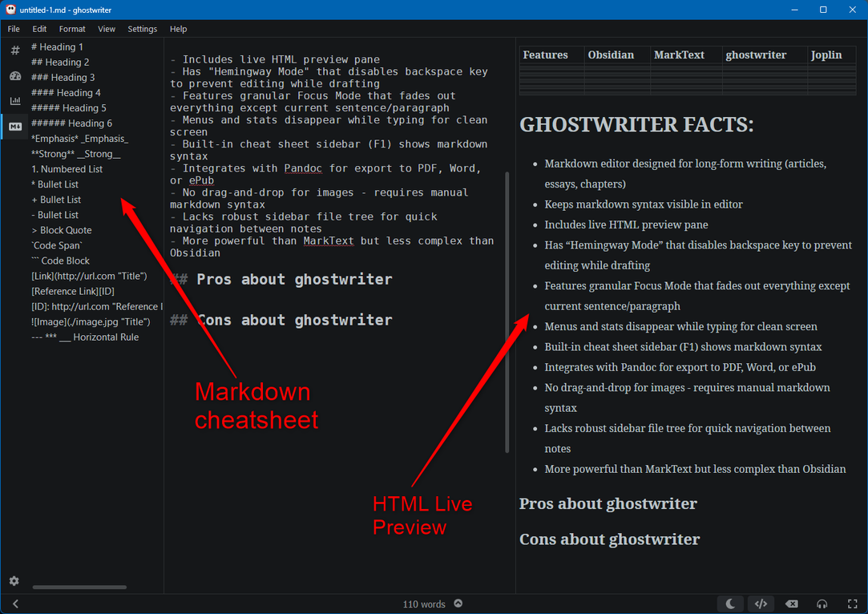868x614 pixels.
Task: Click '## Pros about ghostwriter' heading in editor
Action: pos(281,279)
